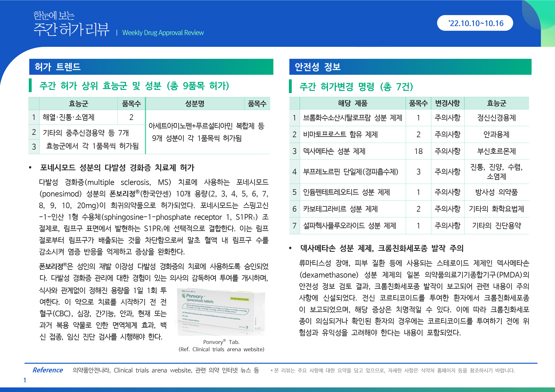Click the 주간 허가리뷰 main title
The width and height of the screenshot is (555, 392).
[71, 29]
